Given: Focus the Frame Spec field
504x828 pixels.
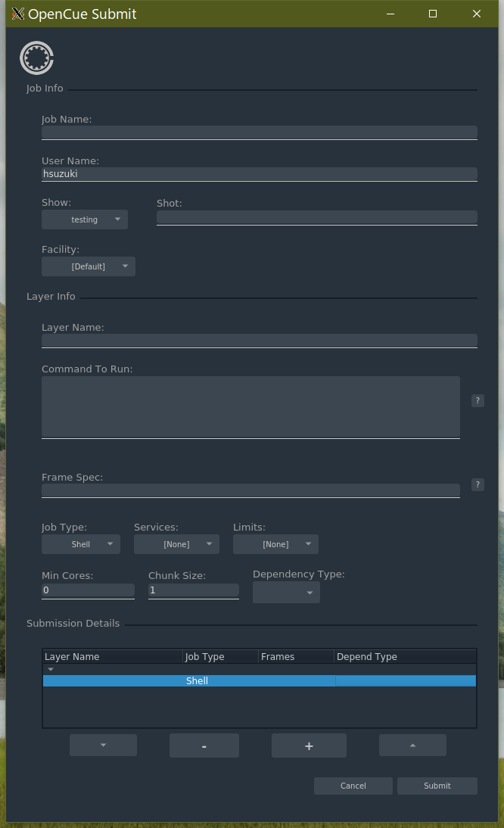Looking at the screenshot, I should click(x=250, y=490).
